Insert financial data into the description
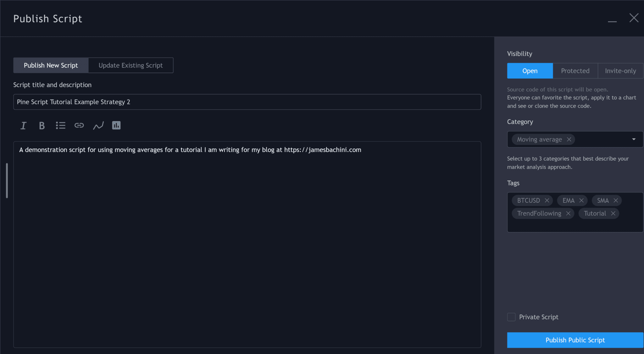The width and height of the screenshot is (644, 354). coord(116,125)
